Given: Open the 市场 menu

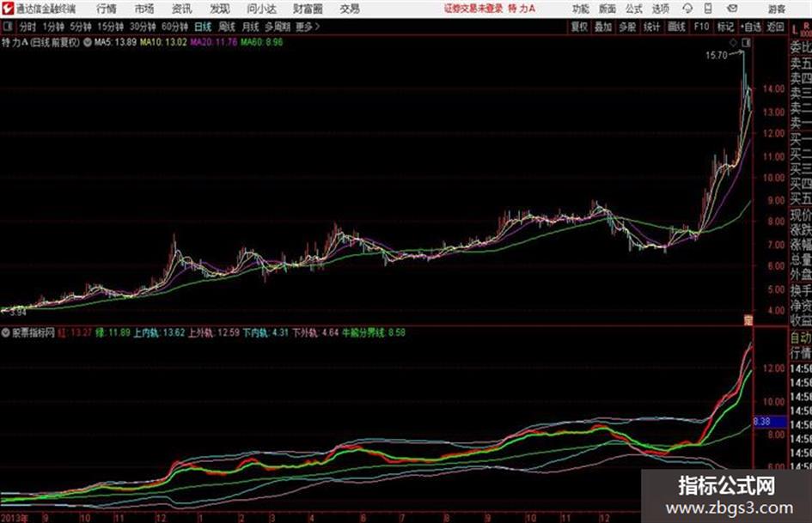Looking at the screenshot, I should pos(144,9).
